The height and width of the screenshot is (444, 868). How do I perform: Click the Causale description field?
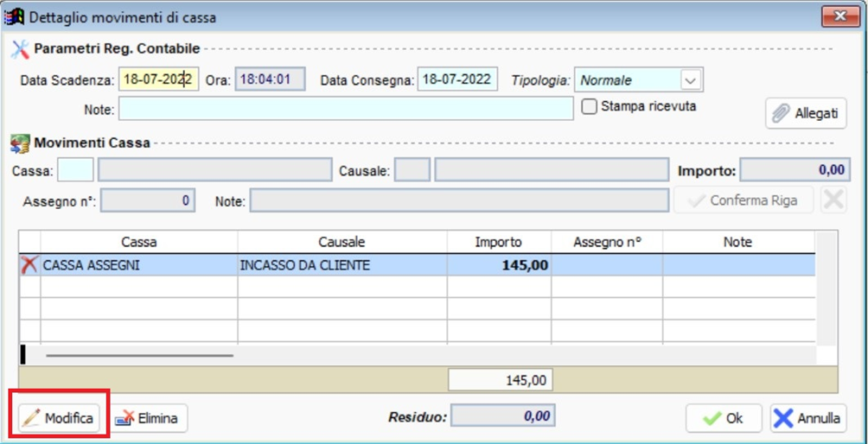[552, 170]
